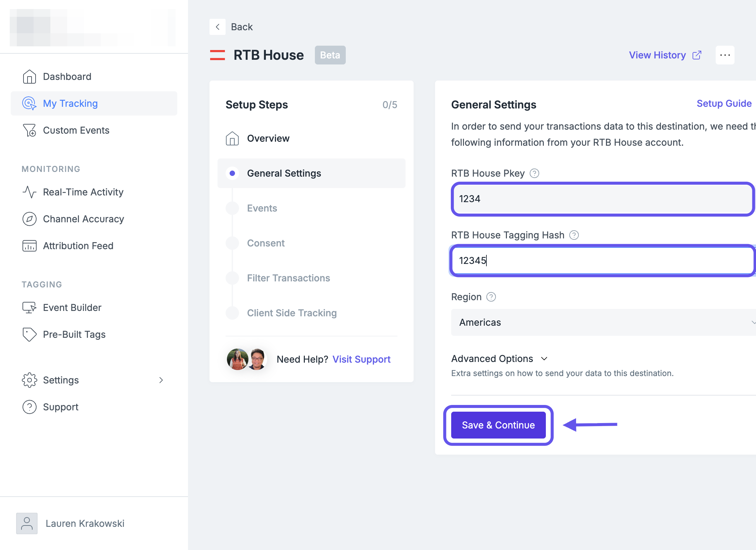Click the Advanced Options label
The image size is (756, 550).
pos(492,359)
